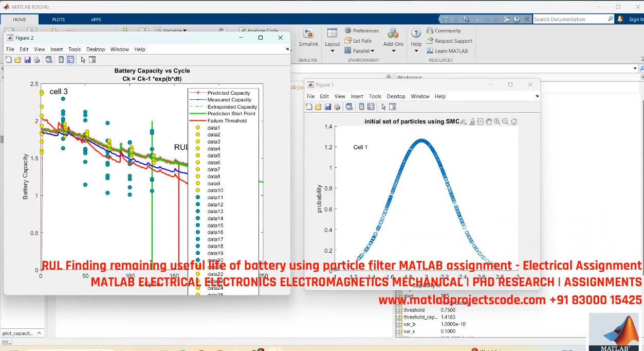Toggle Insert Legend in Figure 1 toolbar
This screenshot has height=351, width=644.
point(371,107)
